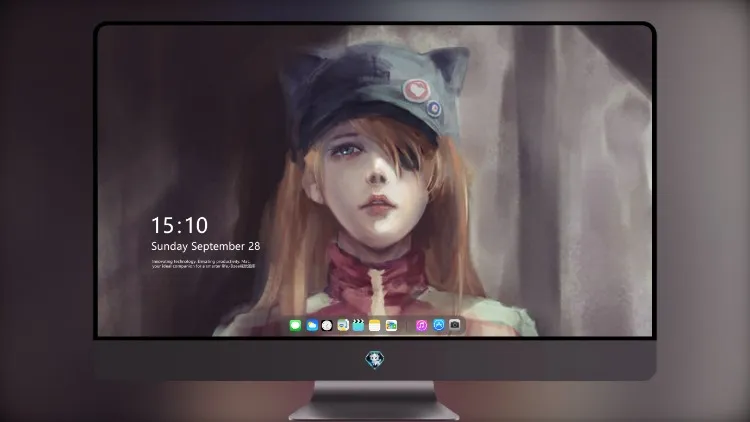
Task: Open the Weather app in the dock
Action: click(312, 326)
